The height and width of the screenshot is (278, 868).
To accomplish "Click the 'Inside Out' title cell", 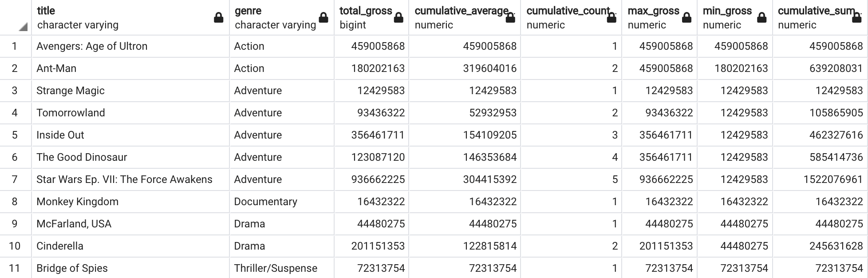I will click(130, 135).
